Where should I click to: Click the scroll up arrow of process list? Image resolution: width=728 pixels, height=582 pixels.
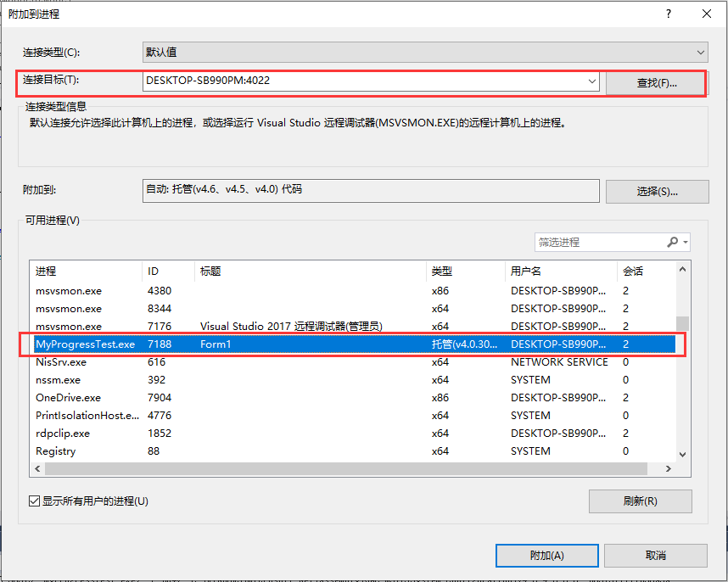[x=682, y=269]
